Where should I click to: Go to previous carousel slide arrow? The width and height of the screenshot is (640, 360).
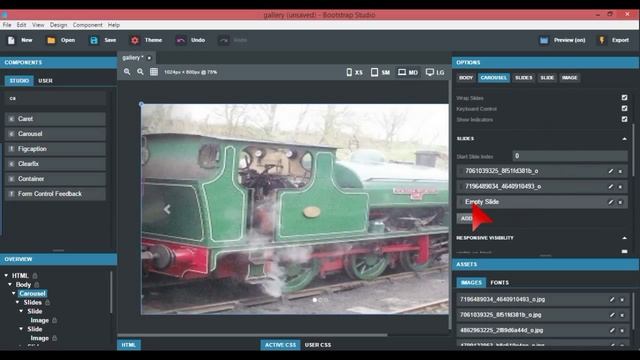167,209
